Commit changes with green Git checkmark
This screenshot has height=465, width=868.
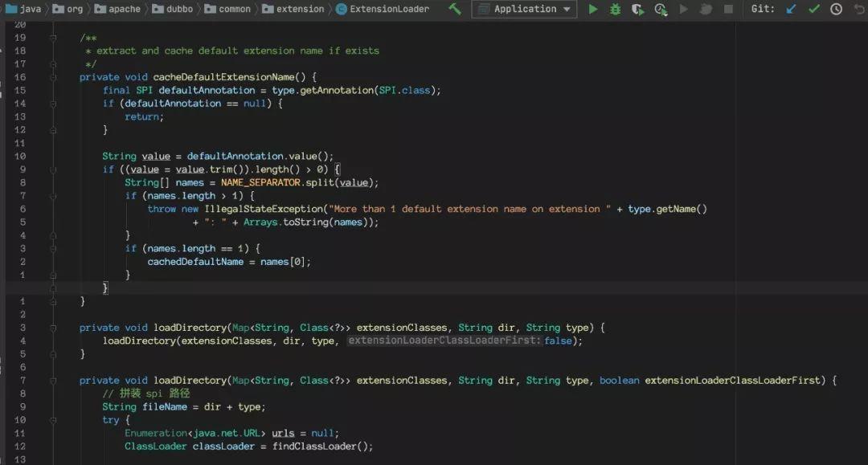(813, 9)
